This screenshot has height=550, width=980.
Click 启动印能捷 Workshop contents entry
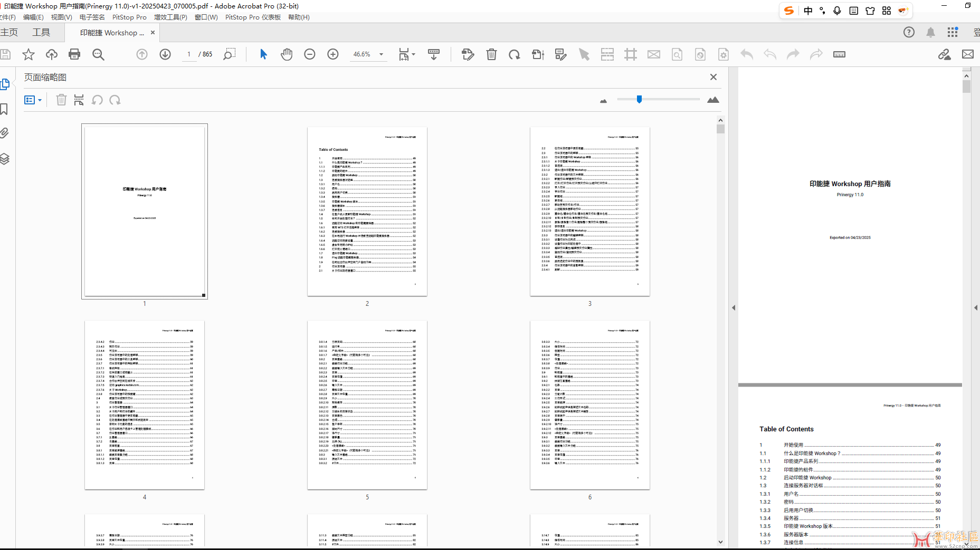pyautogui.click(x=850, y=478)
